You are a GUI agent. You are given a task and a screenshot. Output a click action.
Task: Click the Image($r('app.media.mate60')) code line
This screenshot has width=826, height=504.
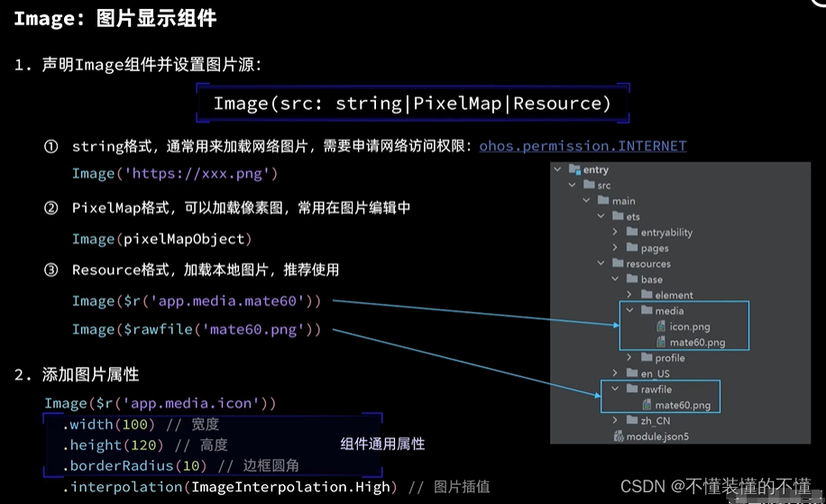(x=197, y=301)
